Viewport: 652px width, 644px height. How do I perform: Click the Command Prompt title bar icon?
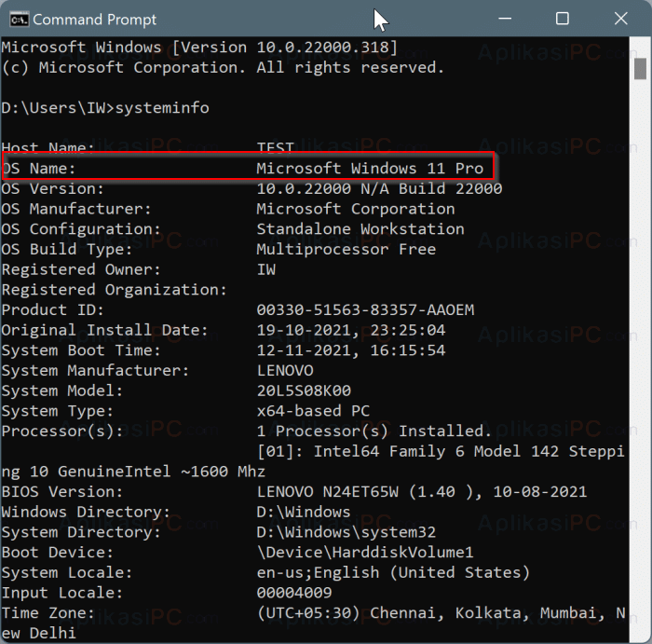click(20, 20)
